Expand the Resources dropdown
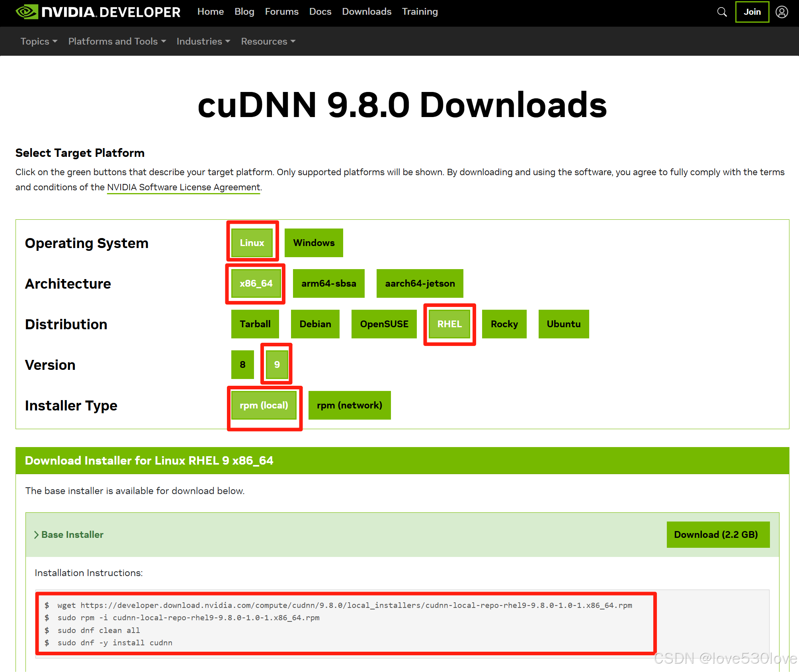Image resolution: width=799 pixels, height=672 pixels. pyautogui.click(x=268, y=41)
